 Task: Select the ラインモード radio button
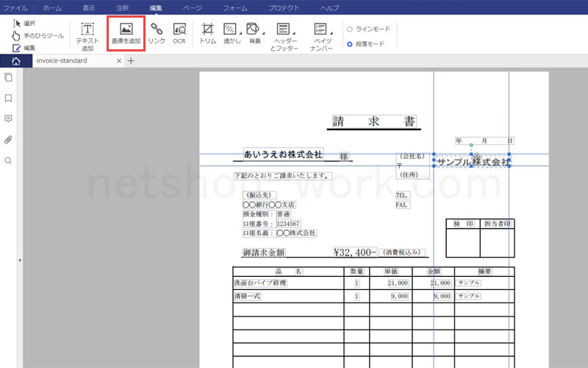click(x=349, y=29)
